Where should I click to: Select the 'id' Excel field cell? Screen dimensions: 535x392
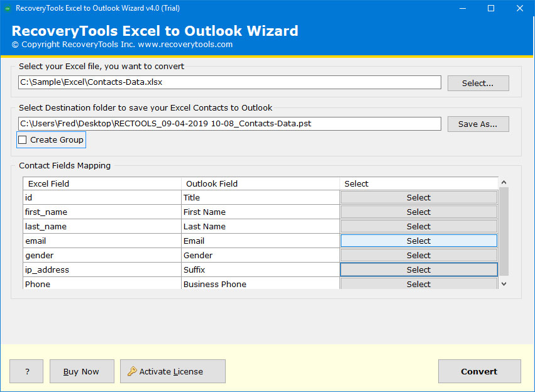[102, 197]
